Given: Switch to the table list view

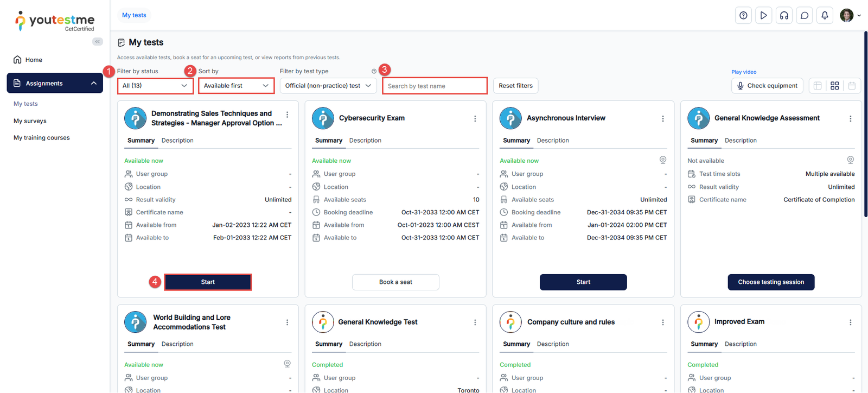Looking at the screenshot, I should (x=818, y=86).
